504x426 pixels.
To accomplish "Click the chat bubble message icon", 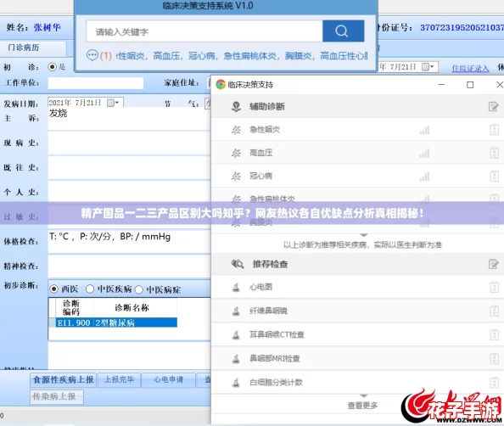I will (92, 56).
